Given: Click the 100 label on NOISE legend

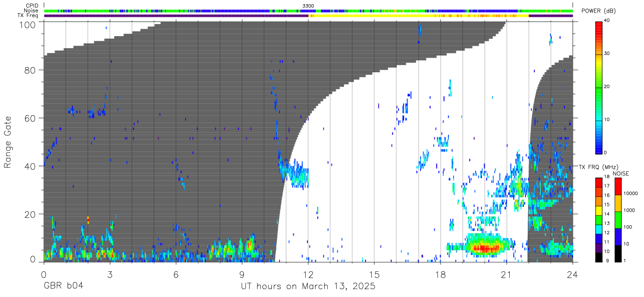Looking at the screenshot, I should [628, 227].
